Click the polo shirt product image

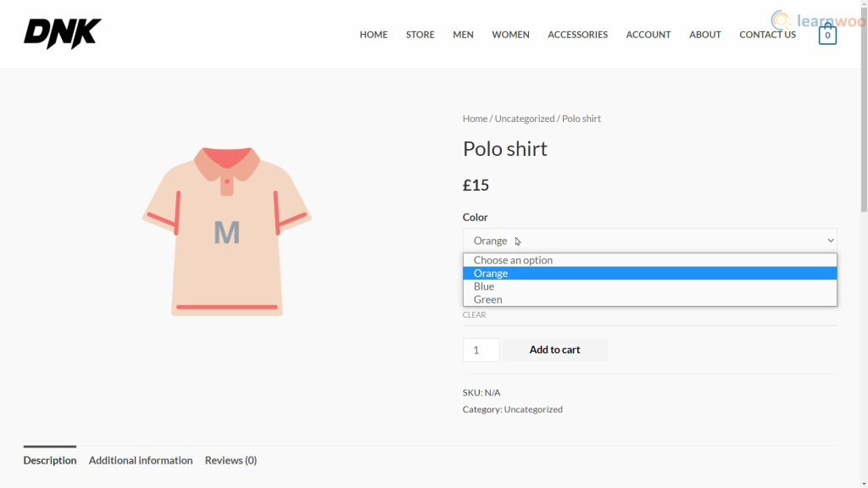[227, 231]
